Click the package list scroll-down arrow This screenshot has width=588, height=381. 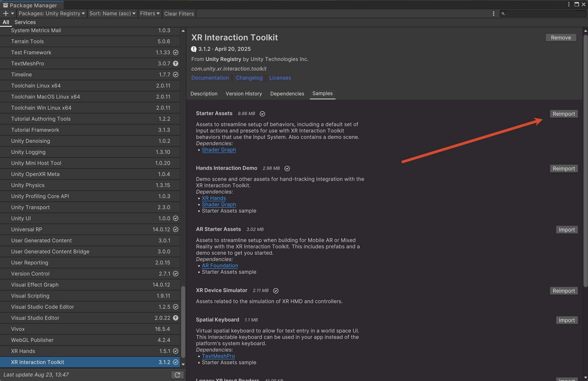(183, 364)
